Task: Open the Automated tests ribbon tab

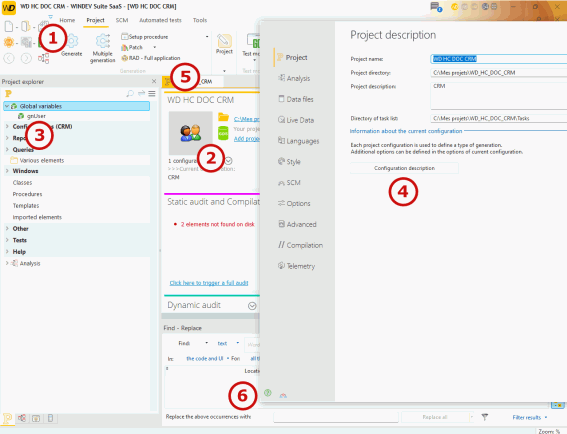Action: click(160, 20)
